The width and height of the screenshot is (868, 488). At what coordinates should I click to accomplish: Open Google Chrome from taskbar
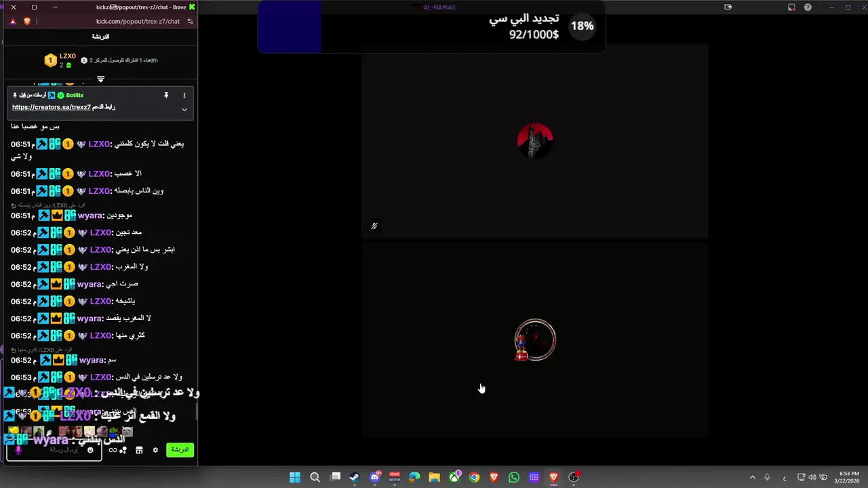coord(474,477)
